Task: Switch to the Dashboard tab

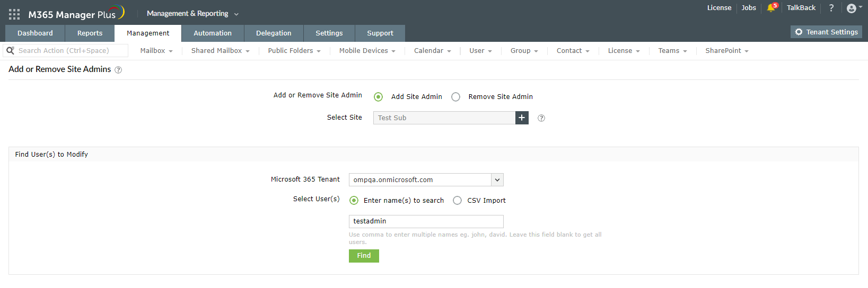Action: point(35,33)
